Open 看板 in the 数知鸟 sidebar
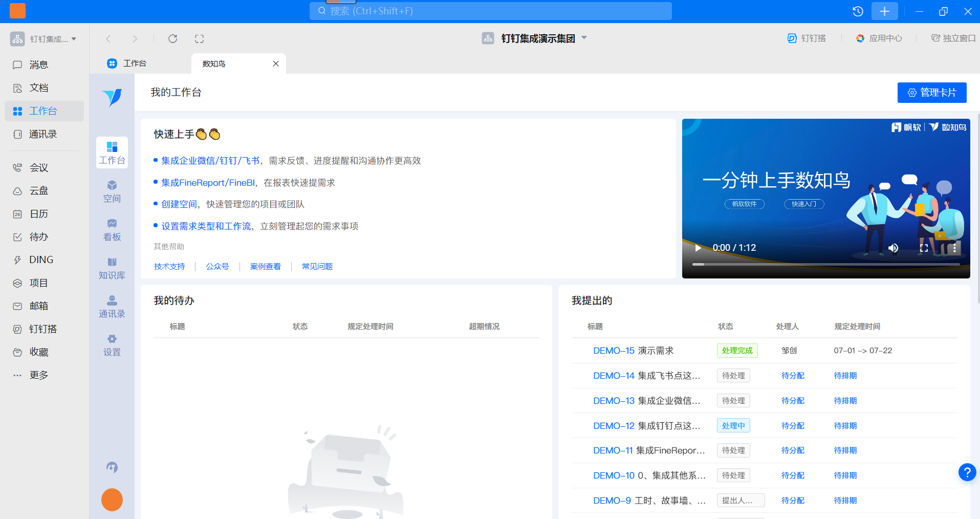 coord(112,230)
